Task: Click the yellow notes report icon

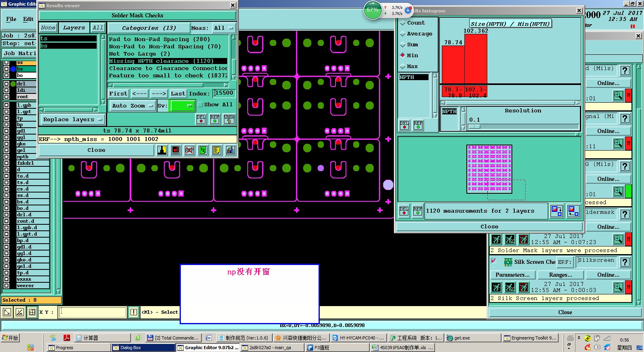Action: click(217, 150)
